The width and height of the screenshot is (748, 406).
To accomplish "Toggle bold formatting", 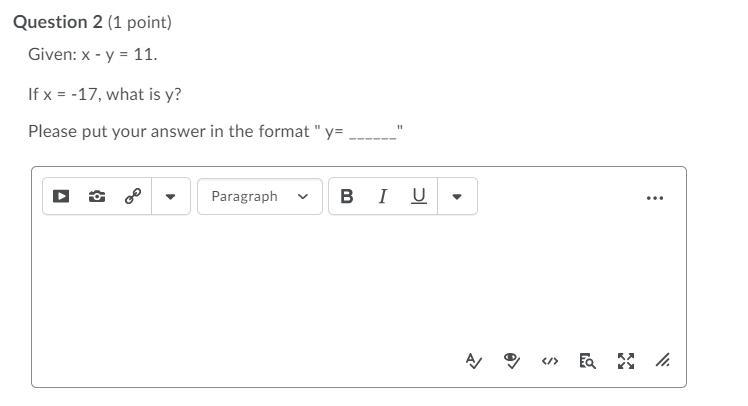I will pos(346,196).
